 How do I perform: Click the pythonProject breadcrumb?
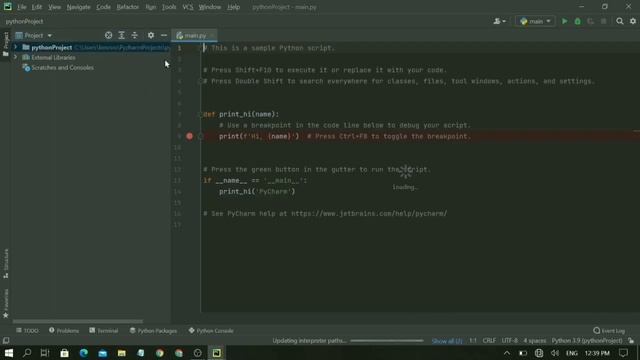[24, 21]
